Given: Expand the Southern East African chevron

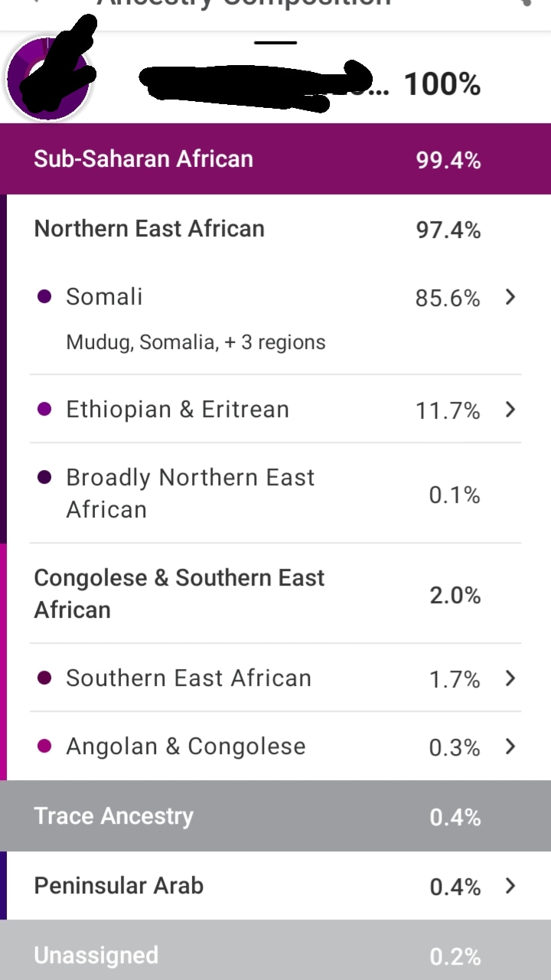Looking at the screenshot, I should pos(510,678).
